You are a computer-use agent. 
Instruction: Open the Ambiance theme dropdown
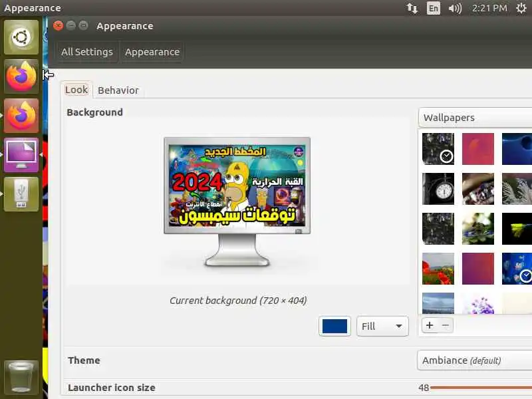(474, 360)
